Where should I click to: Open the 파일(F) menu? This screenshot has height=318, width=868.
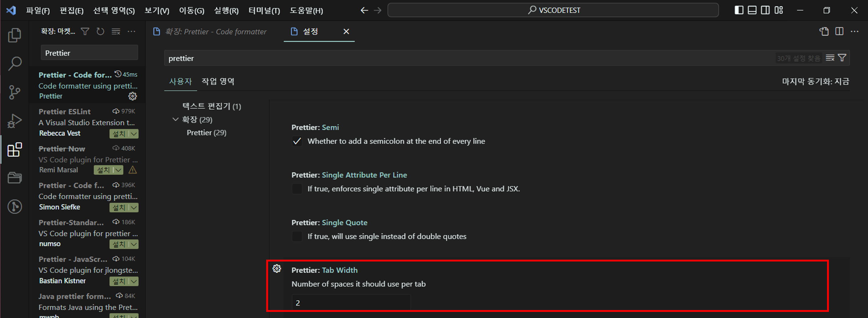tap(38, 10)
